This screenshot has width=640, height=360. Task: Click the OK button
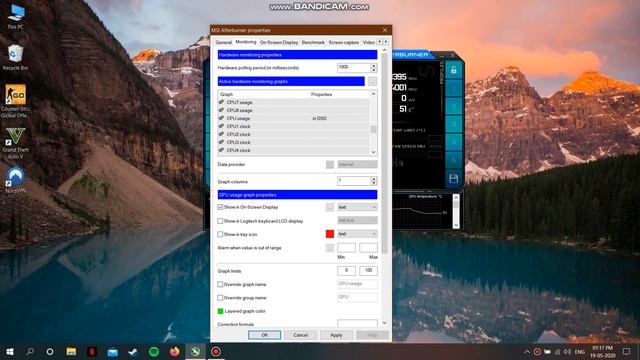coord(264,335)
